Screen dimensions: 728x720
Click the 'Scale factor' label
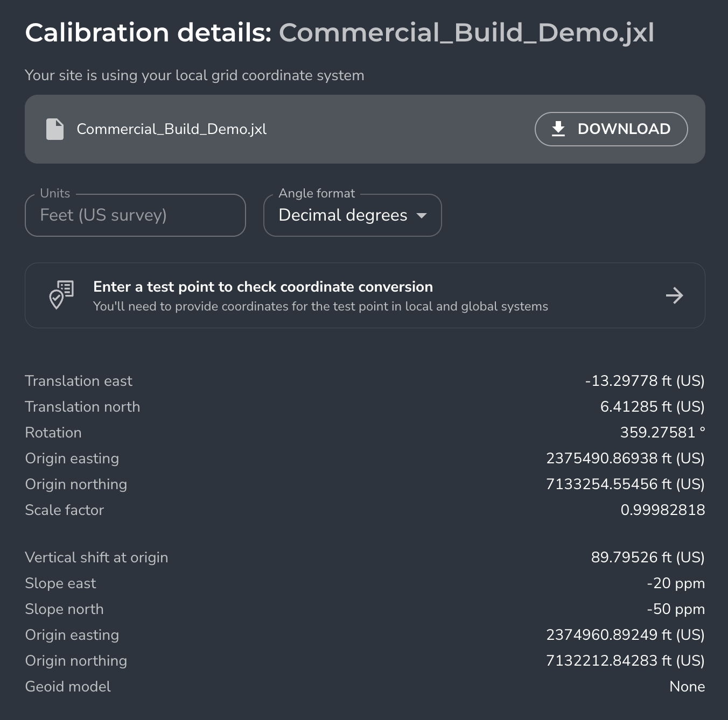pyautogui.click(x=65, y=510)
